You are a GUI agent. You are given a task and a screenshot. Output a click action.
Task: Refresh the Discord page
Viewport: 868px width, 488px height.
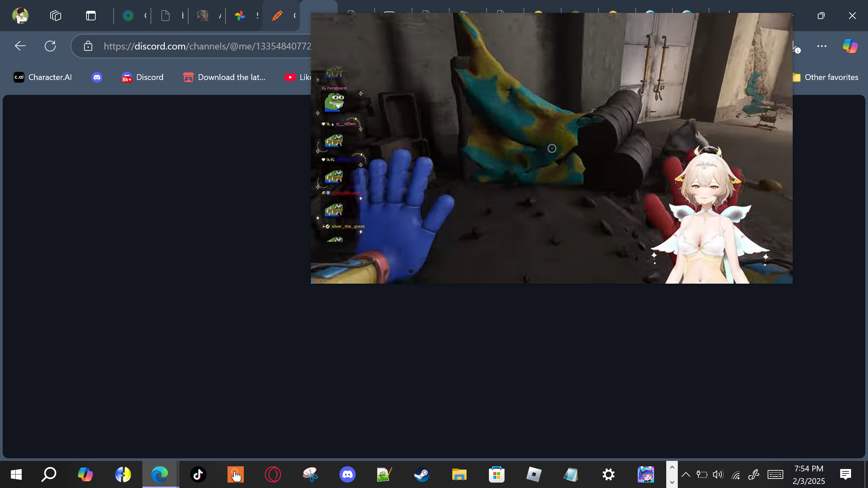[x=50, y=46]
